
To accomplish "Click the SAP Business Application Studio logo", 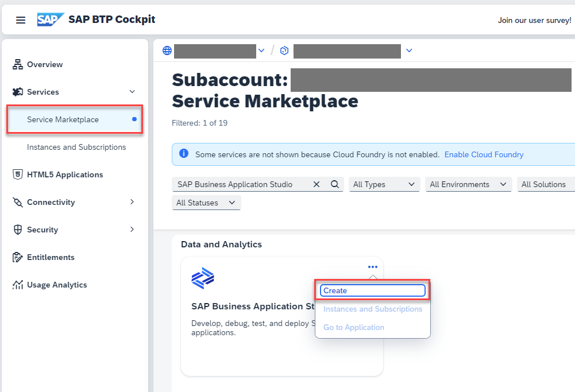I will [x=203, y=278].
